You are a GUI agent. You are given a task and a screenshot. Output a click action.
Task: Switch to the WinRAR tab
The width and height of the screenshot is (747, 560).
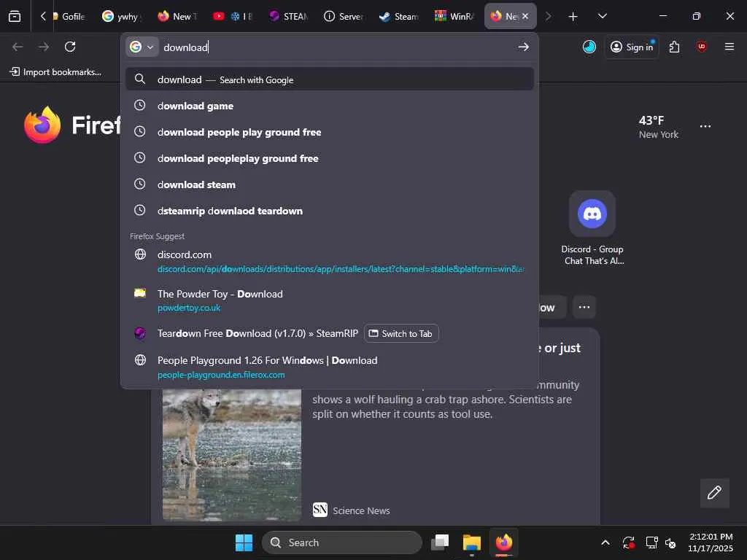click(x=454, y=16)
